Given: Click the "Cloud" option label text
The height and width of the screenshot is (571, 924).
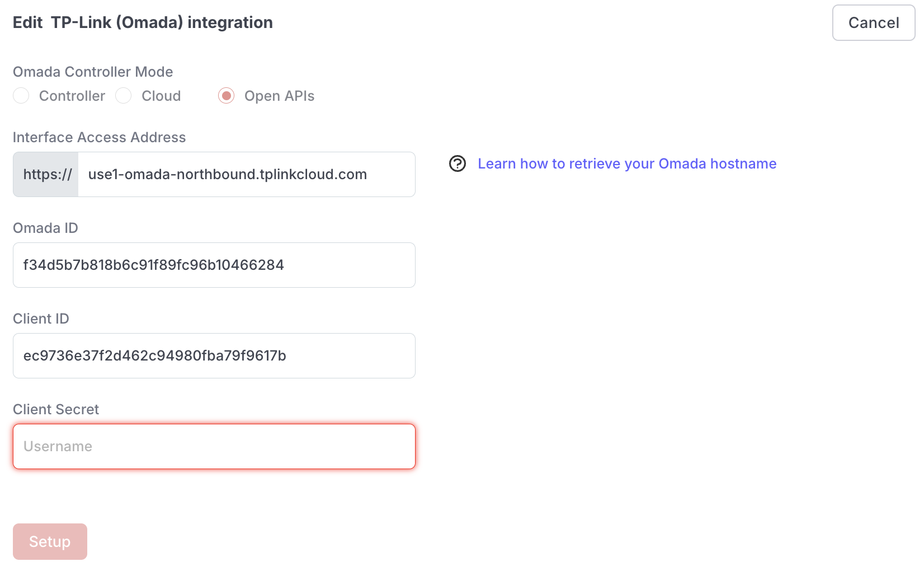Looking at the screenshot, I should tap(161, 96).
